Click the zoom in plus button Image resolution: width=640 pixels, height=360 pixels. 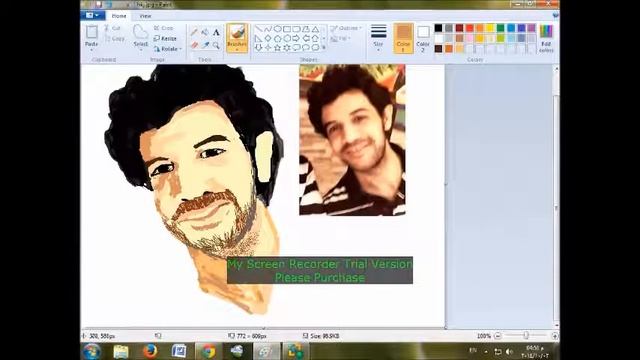[x=555, y=336]
